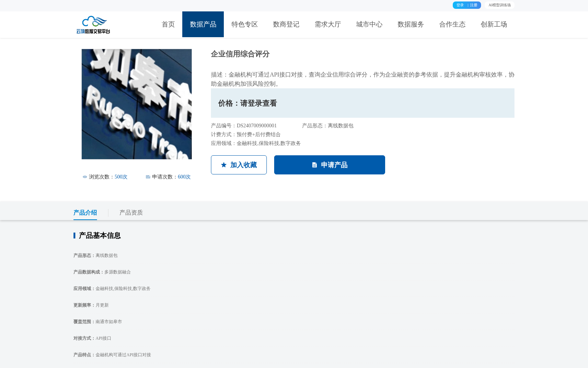Click the product description paragraph
The height and width of the screenshot is (368, 588).
(363, 79)
